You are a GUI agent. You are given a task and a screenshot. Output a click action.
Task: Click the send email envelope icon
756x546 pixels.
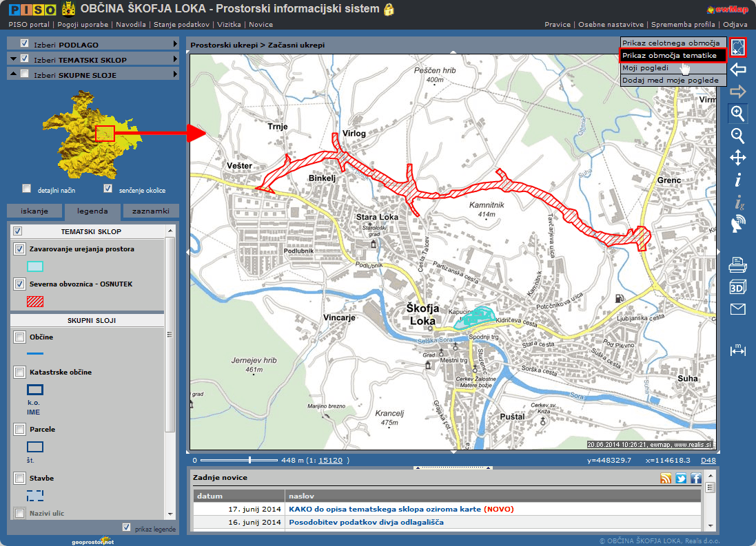(737, 309)
